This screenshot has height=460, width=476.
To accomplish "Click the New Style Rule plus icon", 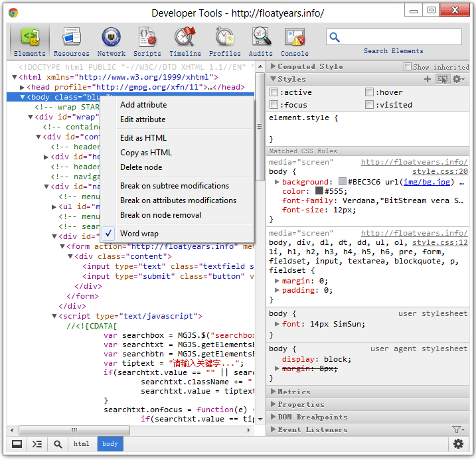I will (428, 79).
